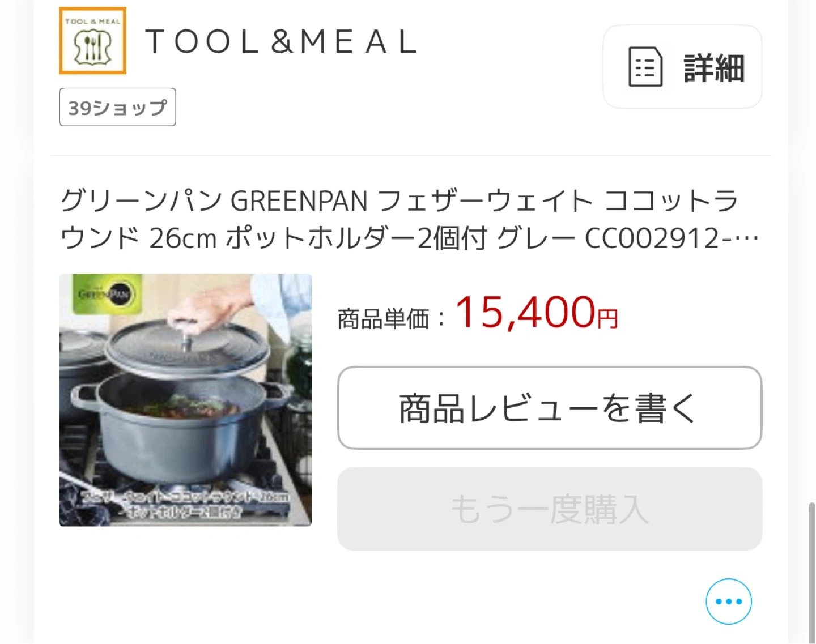Screen dimensions: 816x644
Task: Tap the GreenPan brand logo on image
Action: pos(105,294)
